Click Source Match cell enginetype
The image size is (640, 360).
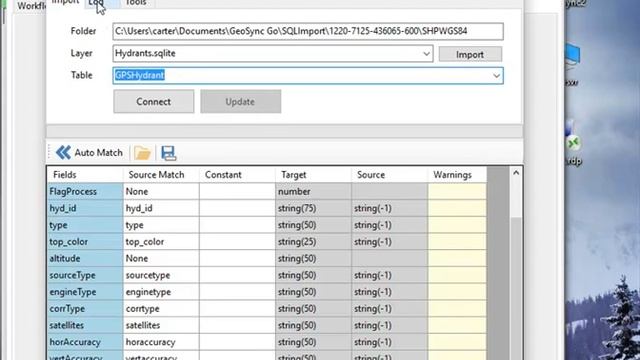[x=161, y=292]
